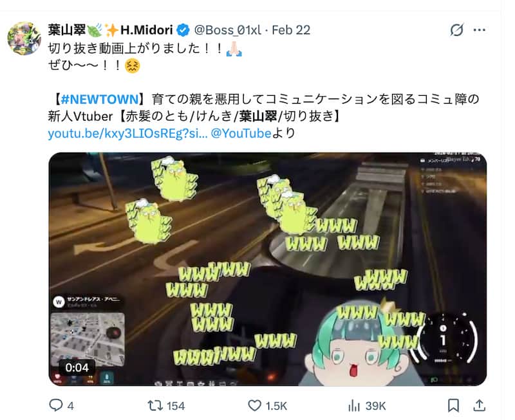
Task: Share the tweet via the upload arrow icon
Action: click(x=479, y=406)
